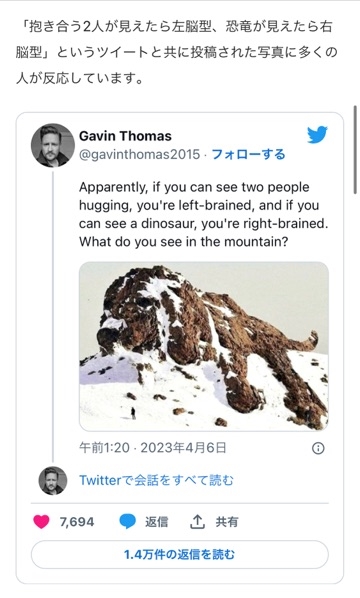Click the 返信 reply label

pyautogui.click(x=156, y=522)
